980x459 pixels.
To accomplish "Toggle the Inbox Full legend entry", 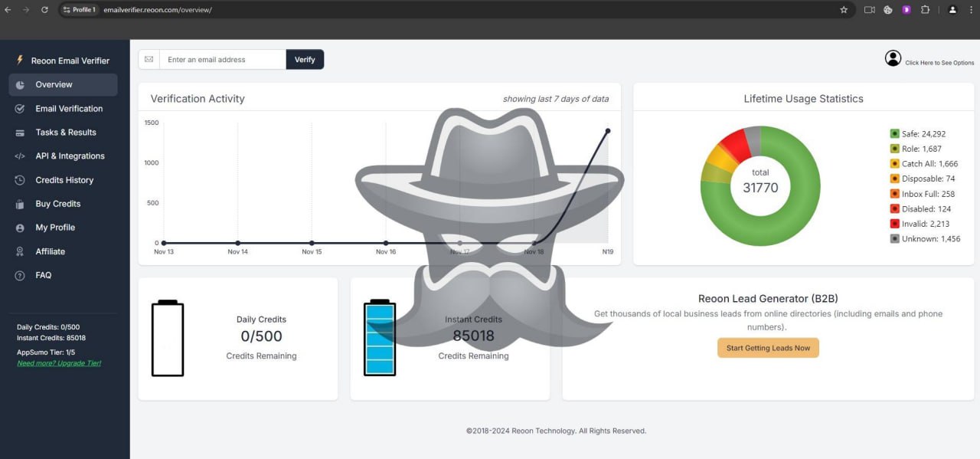I will (922, 194).
